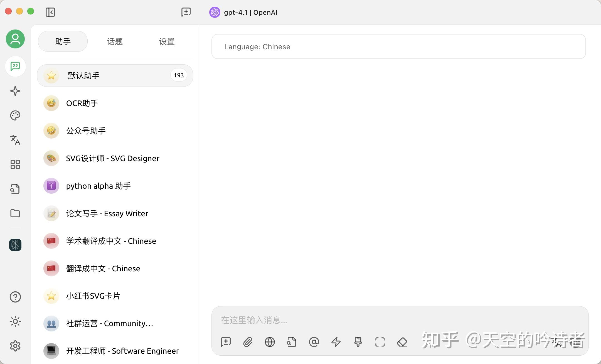Open the files panel folder icon

point(15,213)
